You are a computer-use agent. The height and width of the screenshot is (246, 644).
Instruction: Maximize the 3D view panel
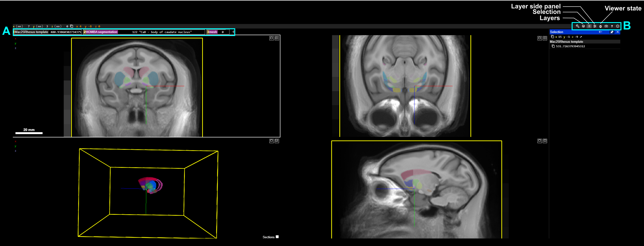pos(272,141)
